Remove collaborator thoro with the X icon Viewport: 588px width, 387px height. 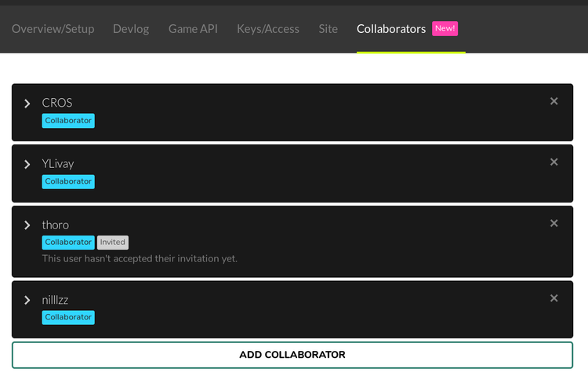click(x=554, y=224)
